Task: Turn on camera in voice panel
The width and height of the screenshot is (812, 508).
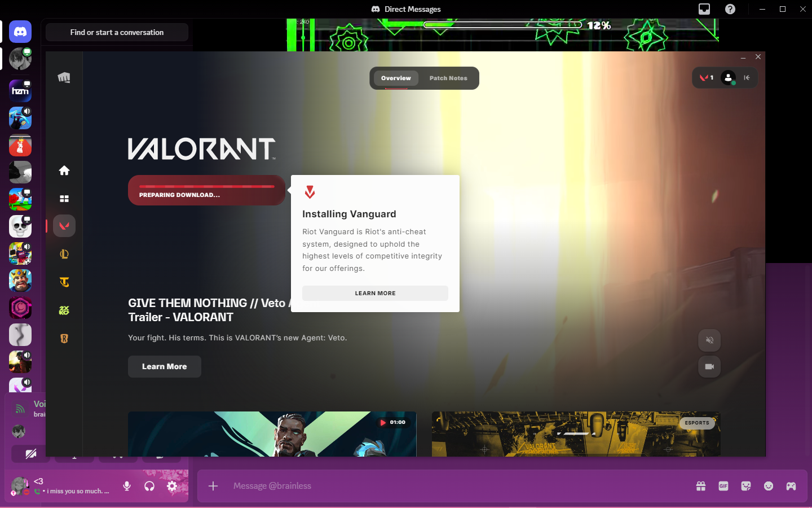Action: pyautogui.click(x=31, y=453)
